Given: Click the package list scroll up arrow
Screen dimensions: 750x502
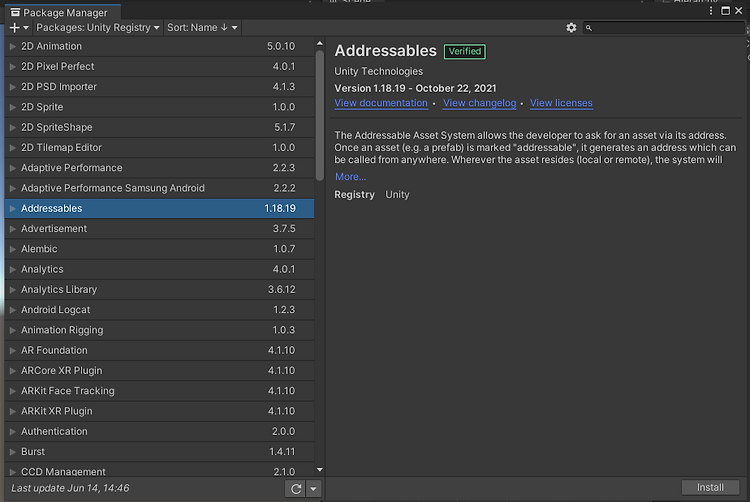Looking at the screenshot, I should coord(320,44).
